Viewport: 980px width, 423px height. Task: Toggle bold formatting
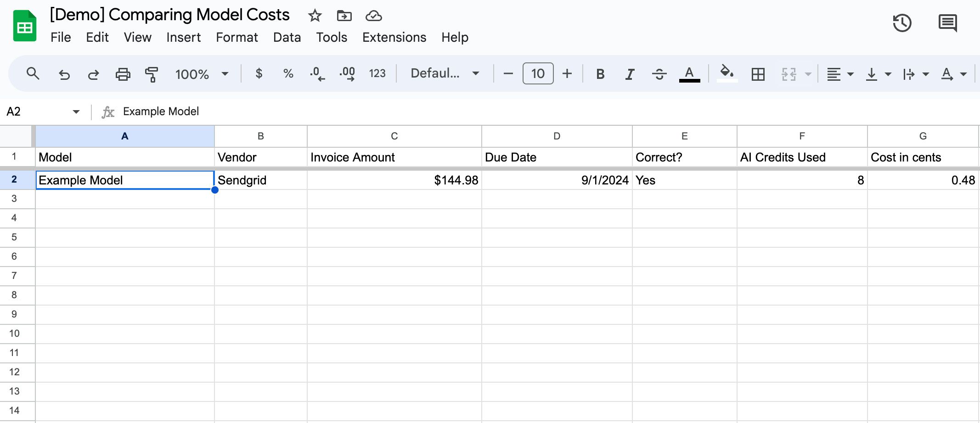point(600,74)
